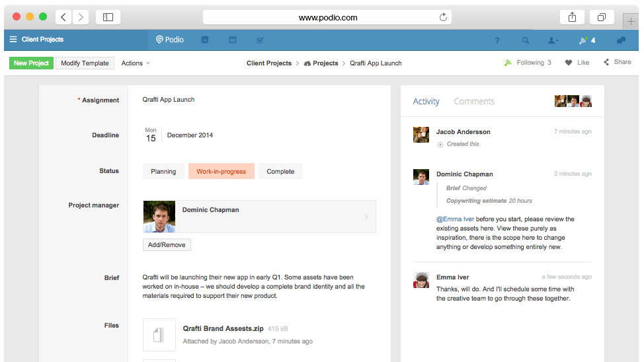Image resolution: width=644 pixels, height=362 pixels.
Task: Click the zip file icon thumbnail
Action: pyautogui.click(x=159, y=335)
